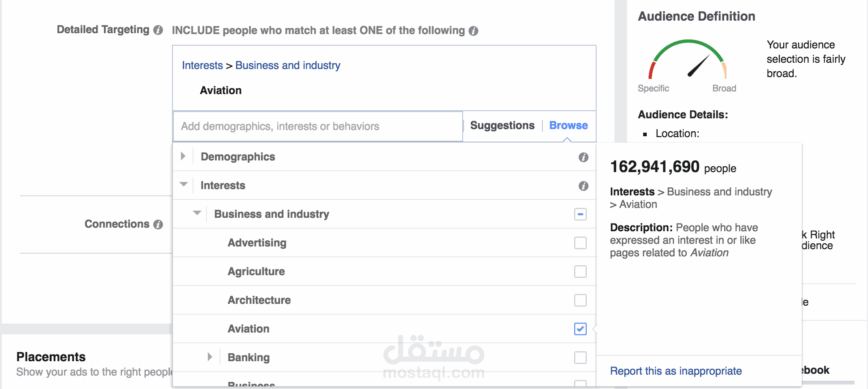Click info icon after INCLUDE people heading
This screenshot has width=868, height=389.
[473, 31]
